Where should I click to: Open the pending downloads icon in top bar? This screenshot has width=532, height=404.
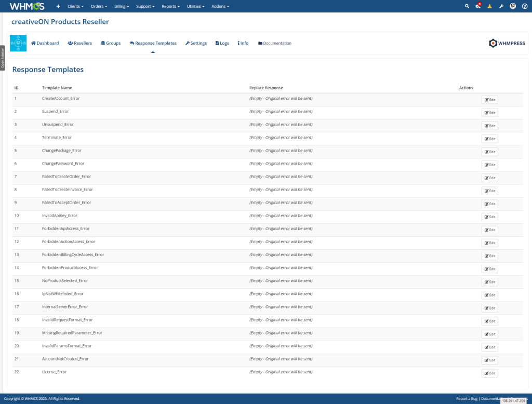tap(489, 6)
